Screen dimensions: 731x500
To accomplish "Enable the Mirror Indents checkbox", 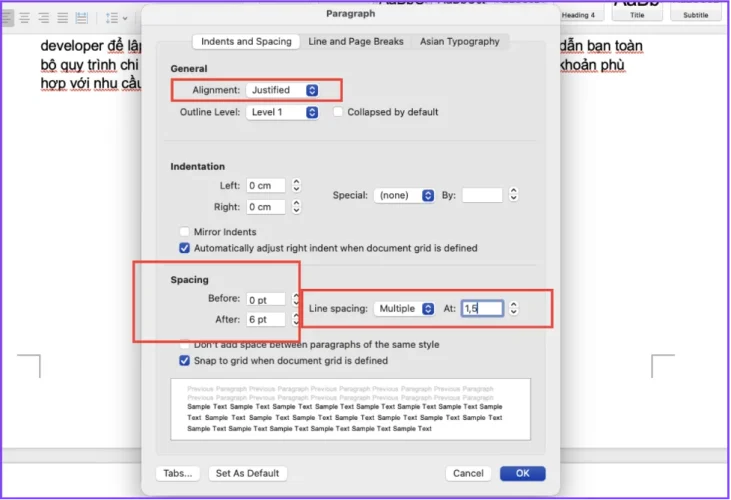I will [184, 232].
